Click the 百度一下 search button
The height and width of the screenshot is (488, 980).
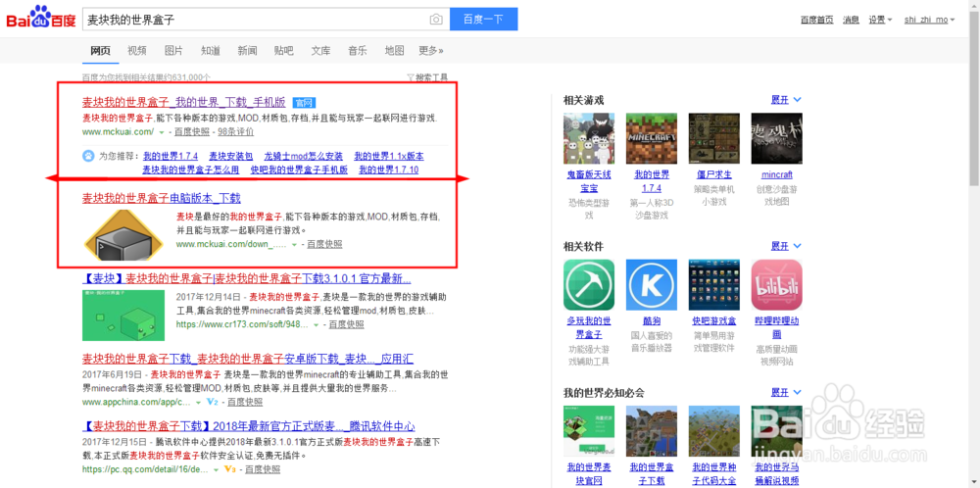[483, 20]
